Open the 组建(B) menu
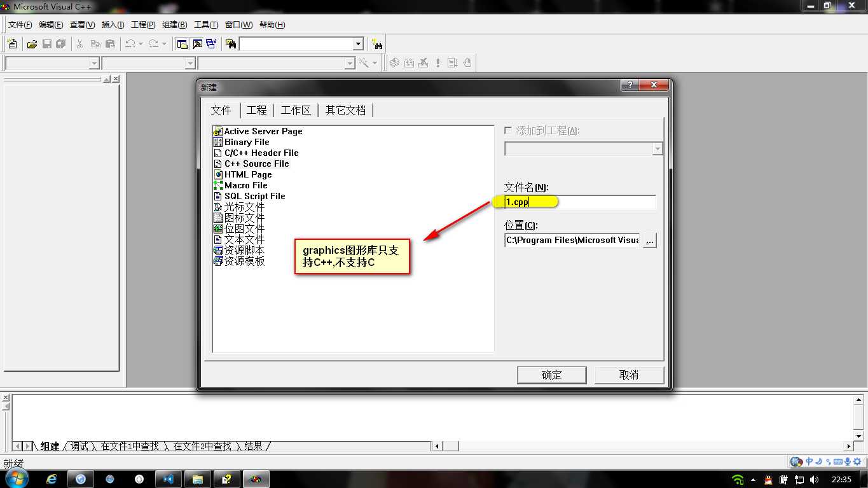The width and height of the screenshot is (868, 488). (175, 25)
